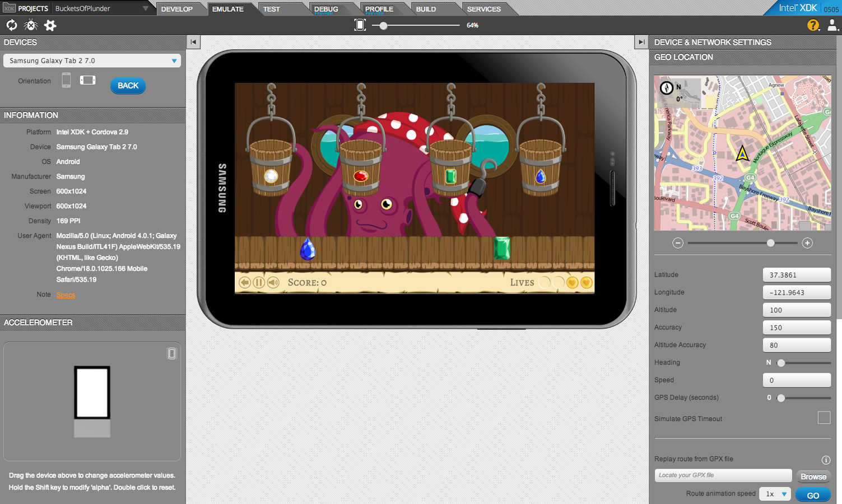Adjust the emulator zoom slider
This screenshot has width=842, height=504.
[383, 25]
